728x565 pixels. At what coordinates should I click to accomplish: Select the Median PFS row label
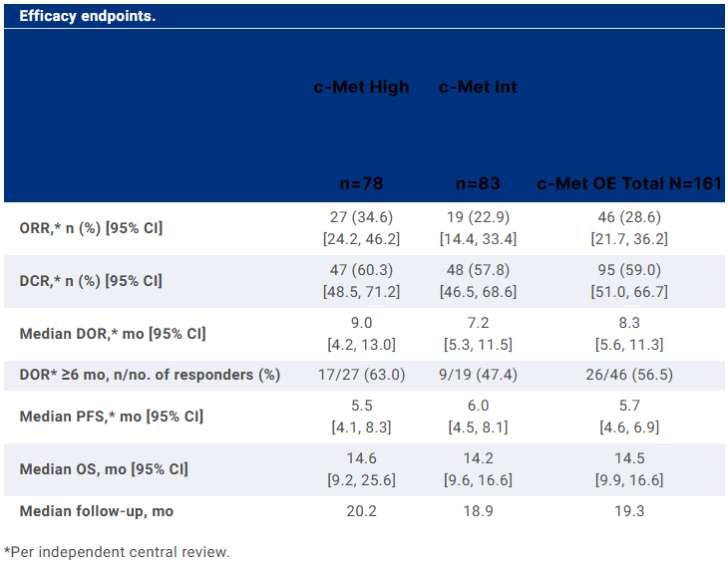coord(112,417)
